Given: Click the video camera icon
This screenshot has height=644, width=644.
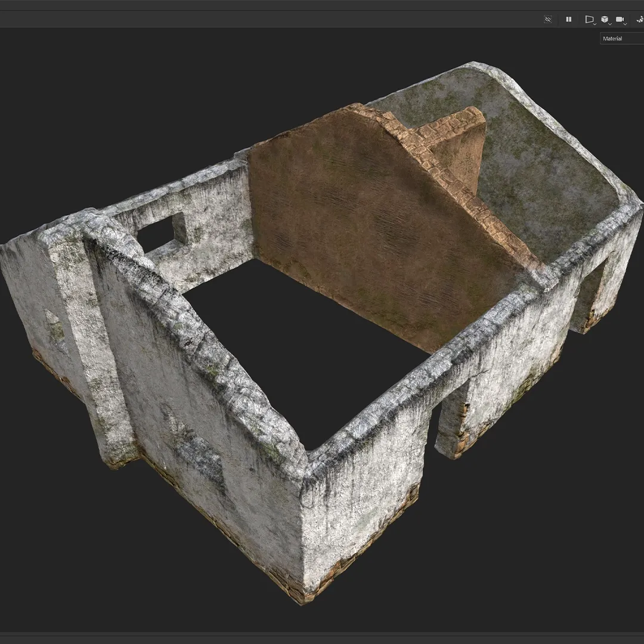Looking at the screenshot, I should click(620, 19).
